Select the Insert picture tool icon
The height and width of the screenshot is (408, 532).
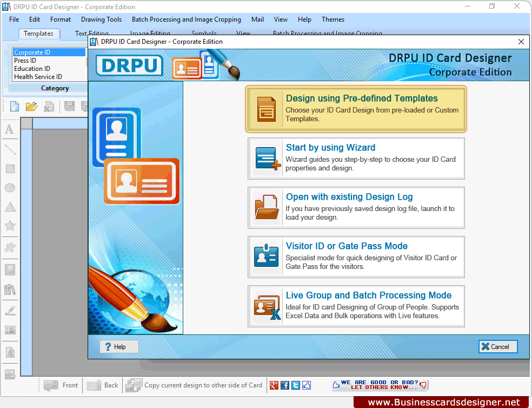coord(10,269)
